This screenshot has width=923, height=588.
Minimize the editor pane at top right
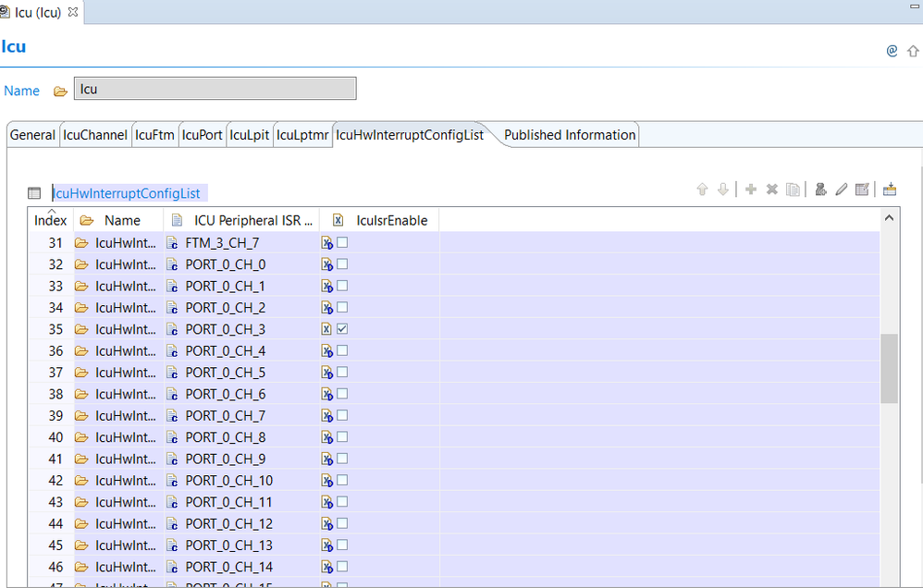(914, 6)
